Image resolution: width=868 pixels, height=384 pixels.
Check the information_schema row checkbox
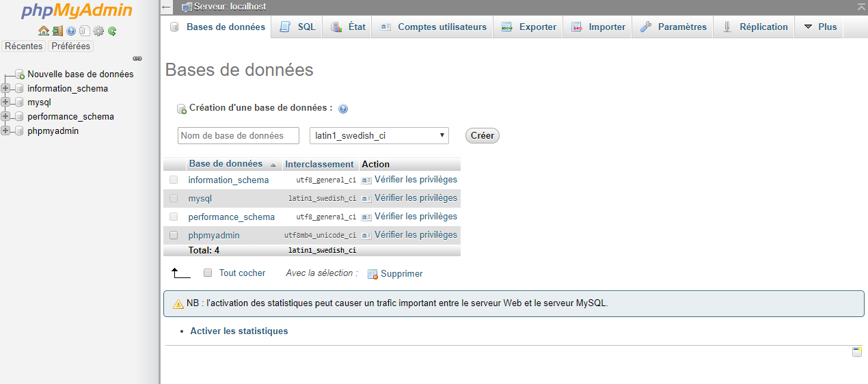tap(174, 180)
